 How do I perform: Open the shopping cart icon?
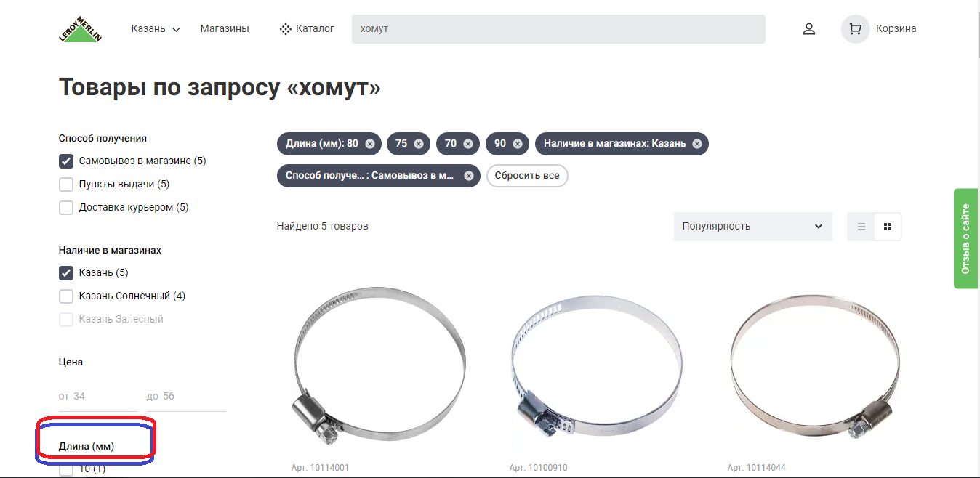855,29
